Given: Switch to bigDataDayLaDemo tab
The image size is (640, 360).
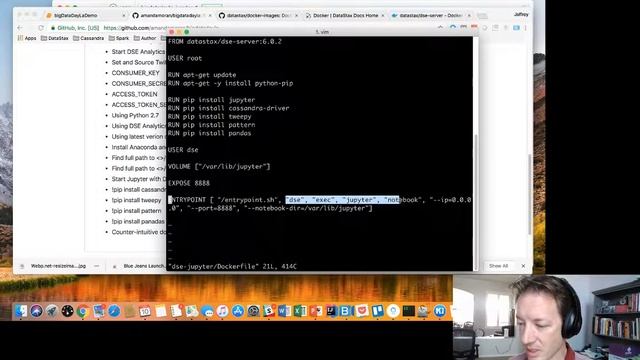Looking at the screenshot, I should [x=84, y=15].
